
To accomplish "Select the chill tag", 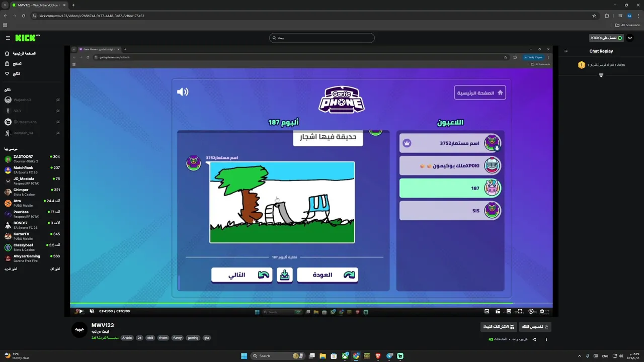I will click(x=150, y=338).
